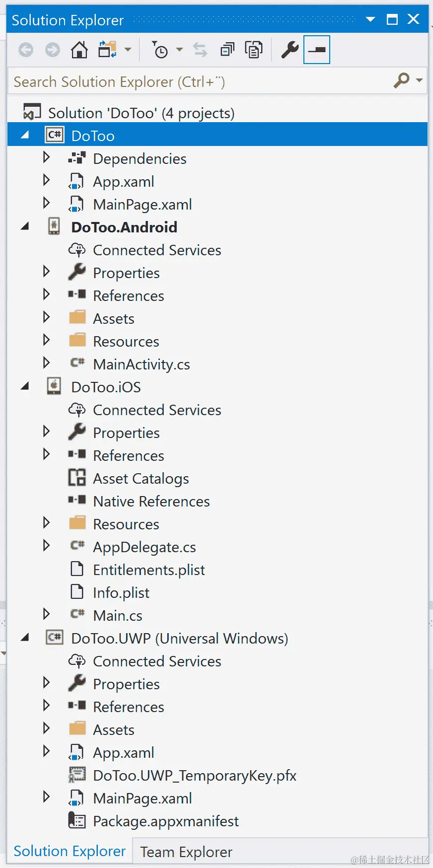
Task: Click the References icon under DoToo.Android
Action: point(77,295)
